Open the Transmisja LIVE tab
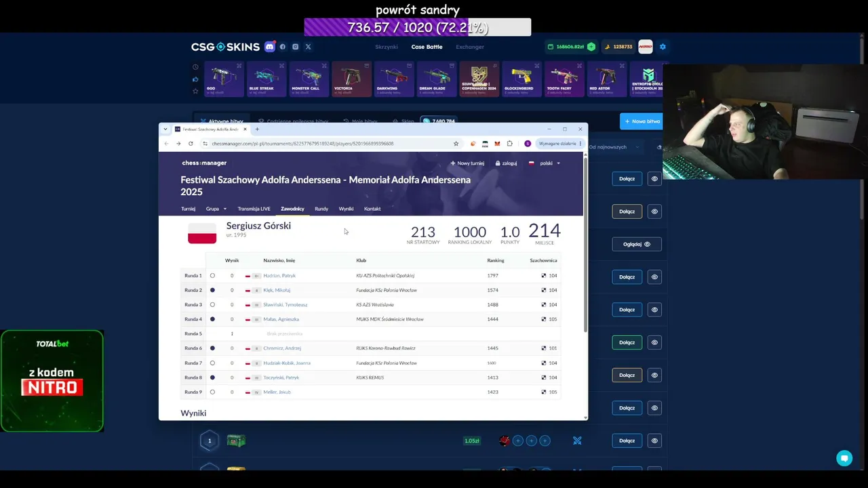Screen dimensions: 868x488 pyautogui.click(x=254, y=209)
